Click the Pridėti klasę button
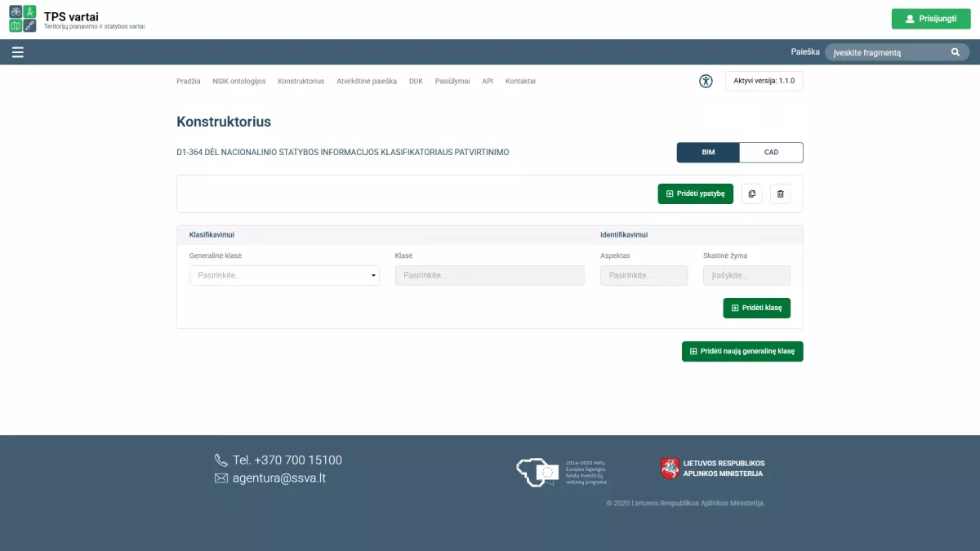 coord(756,308)
